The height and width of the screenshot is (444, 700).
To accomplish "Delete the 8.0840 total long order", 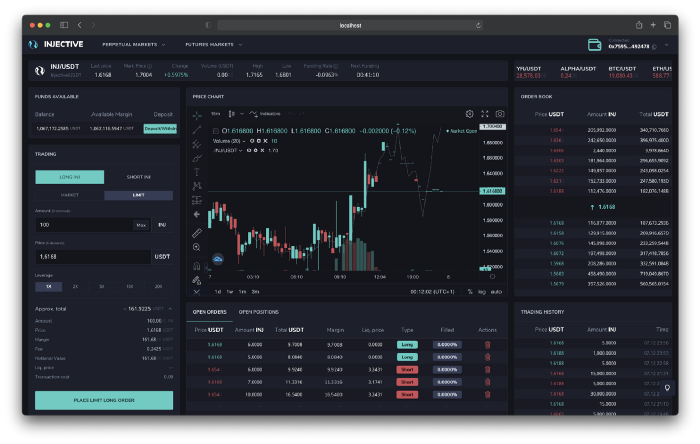I will 488,357.
